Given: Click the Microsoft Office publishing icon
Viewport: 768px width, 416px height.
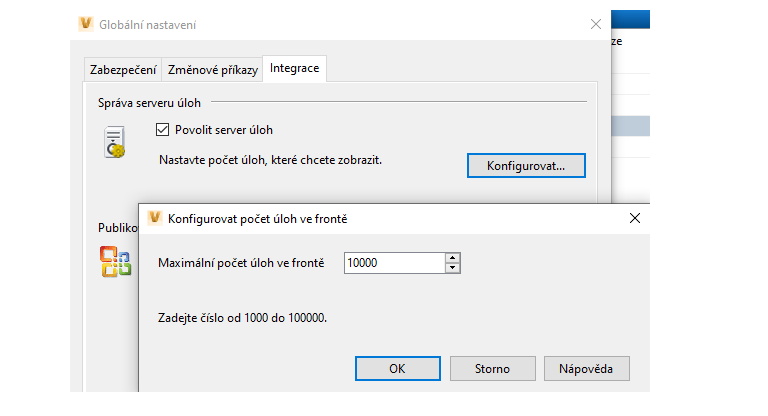Looking at the screenshot, I should pos(116,262).
